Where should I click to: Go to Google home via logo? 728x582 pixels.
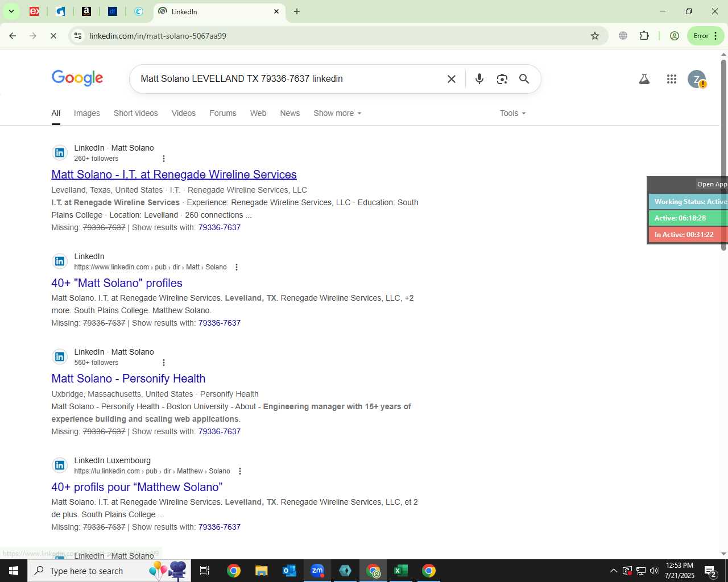click(77, 78)
